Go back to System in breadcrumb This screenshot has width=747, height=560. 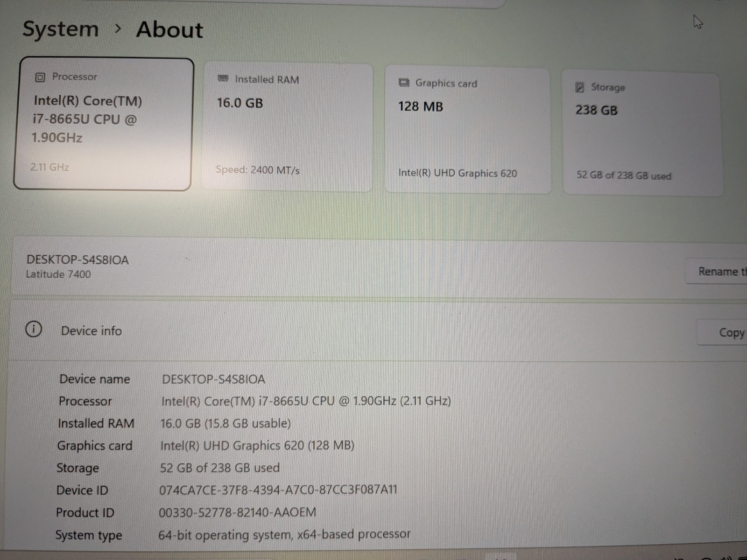point(61,29)
